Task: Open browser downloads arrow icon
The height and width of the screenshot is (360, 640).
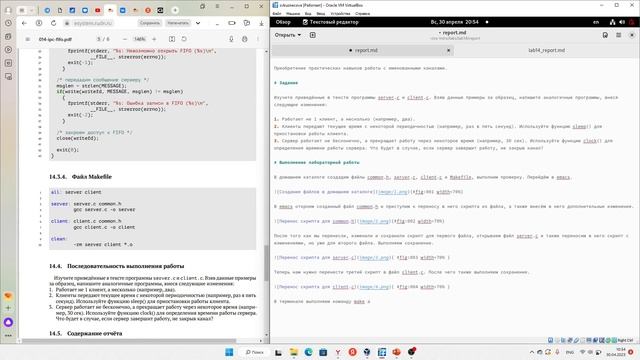Action: [x=261, y=23]
